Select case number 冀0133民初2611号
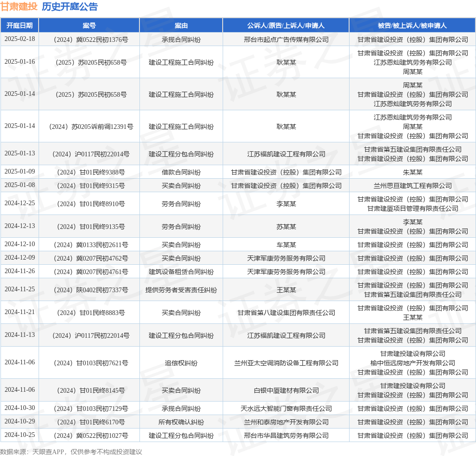 (91, 245)
